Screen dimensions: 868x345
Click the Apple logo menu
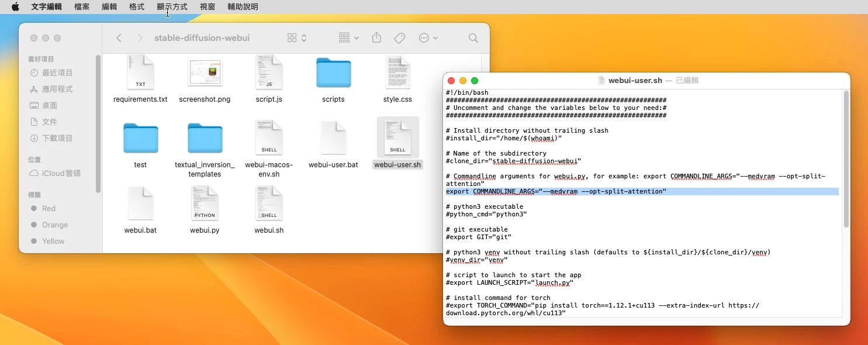tap(15, 7)
